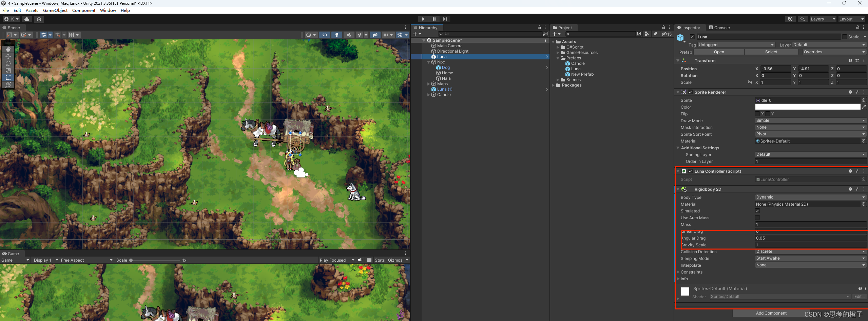Select the Rotate tool
The image size is (868, 321).
[x=8, y=63]
